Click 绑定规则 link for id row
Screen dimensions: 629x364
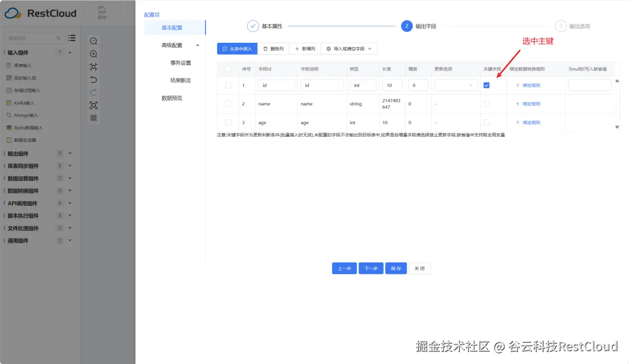click(x=528, y=86)
